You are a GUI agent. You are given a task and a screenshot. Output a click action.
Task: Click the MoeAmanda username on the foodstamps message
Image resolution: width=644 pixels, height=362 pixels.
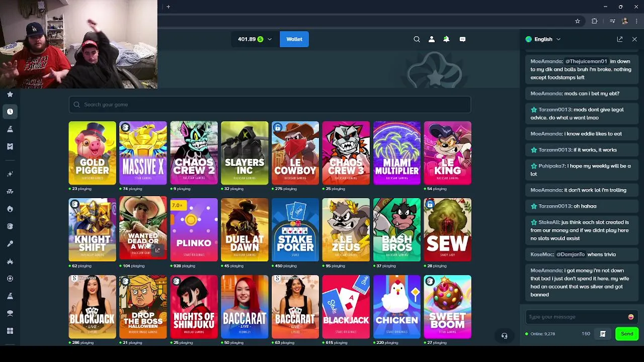click(546, 61)
